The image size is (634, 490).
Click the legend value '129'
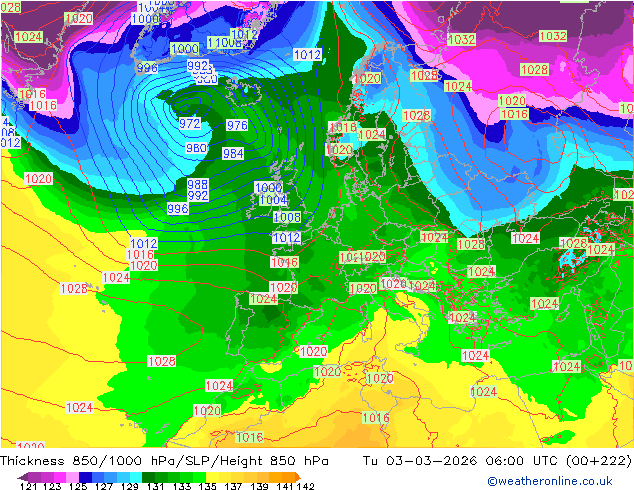(x=130, y=486)
